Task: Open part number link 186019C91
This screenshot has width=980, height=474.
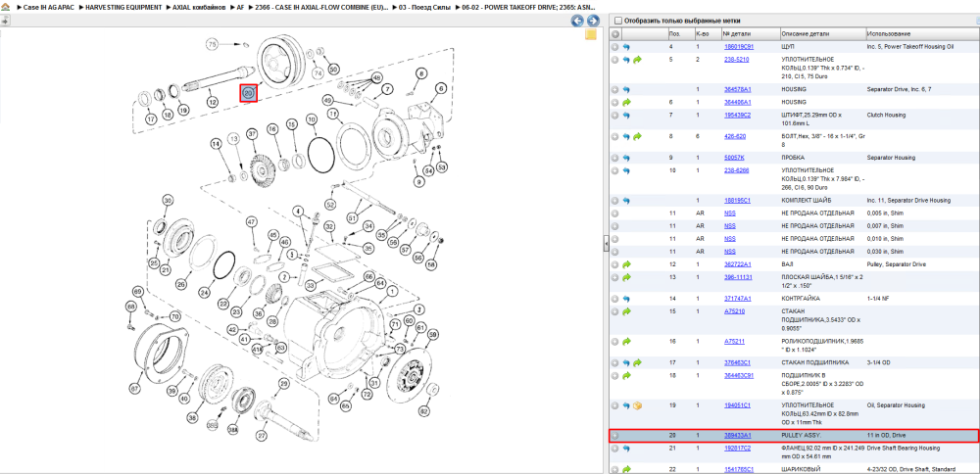Action: point(739,47)
